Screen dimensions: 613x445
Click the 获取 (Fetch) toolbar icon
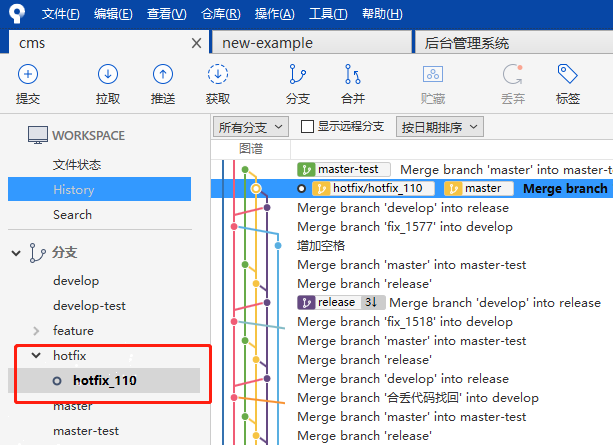pyautogui.click(x=218, y=84)
